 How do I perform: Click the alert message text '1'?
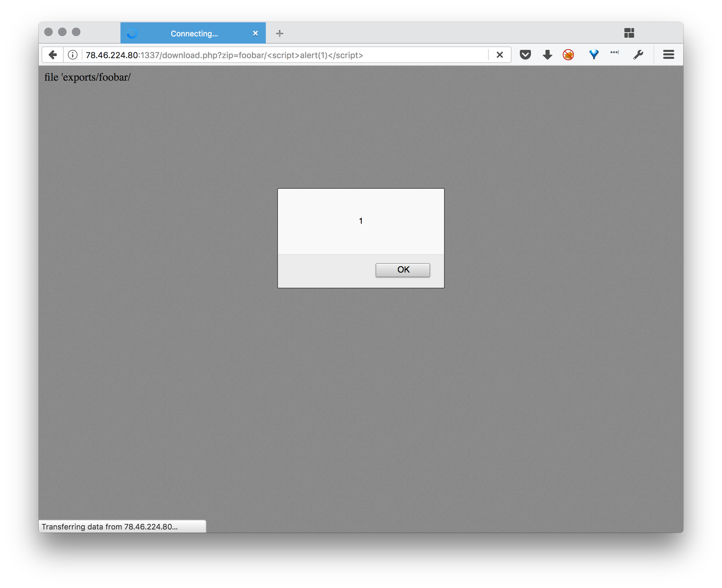click(361, 221)
